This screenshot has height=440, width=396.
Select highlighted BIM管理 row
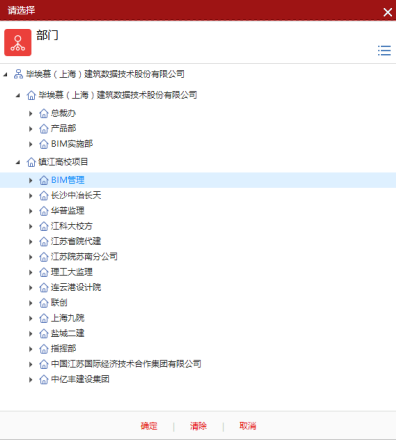click(x=198, y=180)
